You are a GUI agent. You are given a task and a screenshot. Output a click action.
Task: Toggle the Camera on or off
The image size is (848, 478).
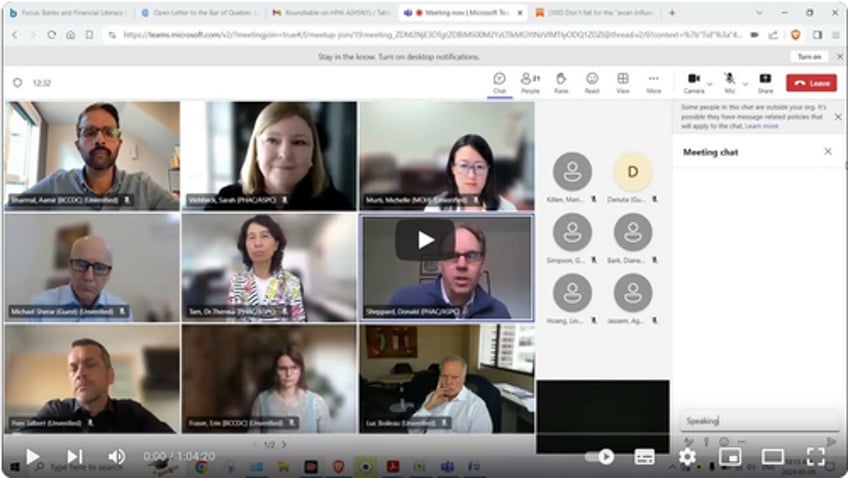point(693,83)
